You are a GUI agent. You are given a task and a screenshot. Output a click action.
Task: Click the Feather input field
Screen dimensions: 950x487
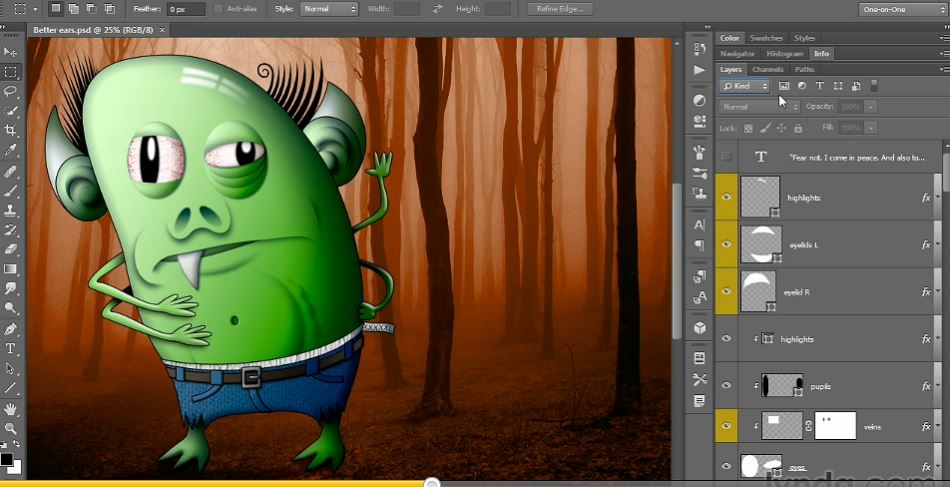tap(187, 9)
